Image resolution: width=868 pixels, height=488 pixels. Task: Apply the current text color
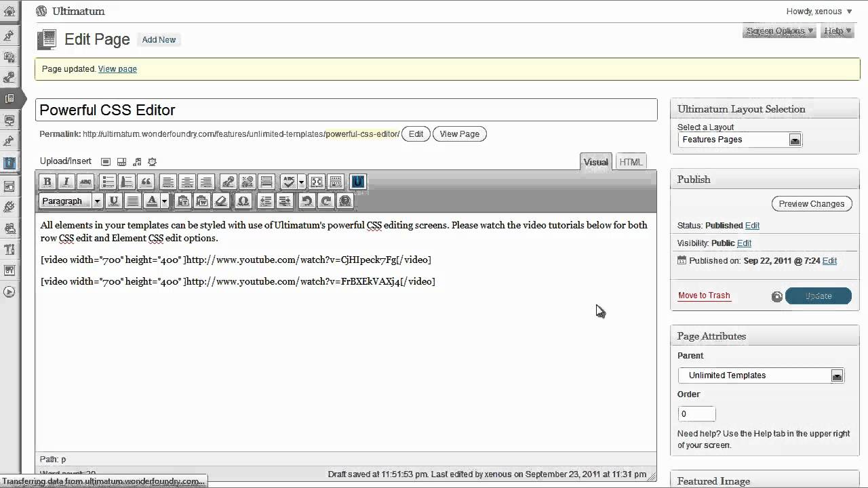coord(153,201)
